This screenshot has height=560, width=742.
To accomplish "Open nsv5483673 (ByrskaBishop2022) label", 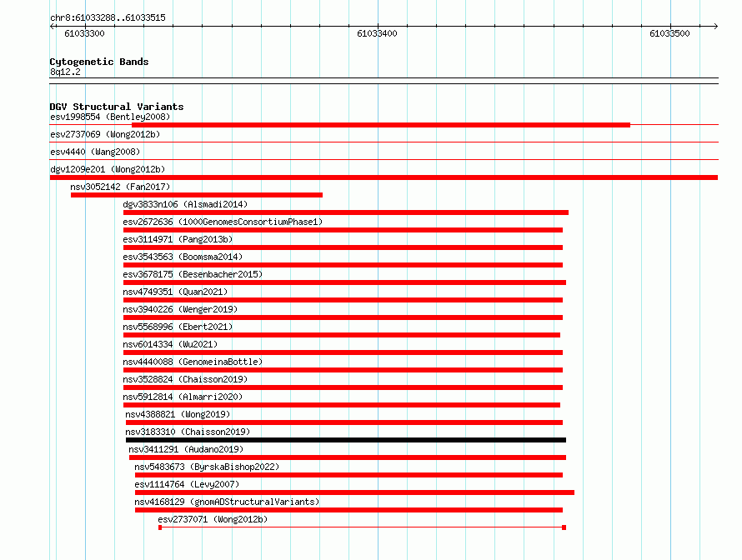I will [207, 467].
